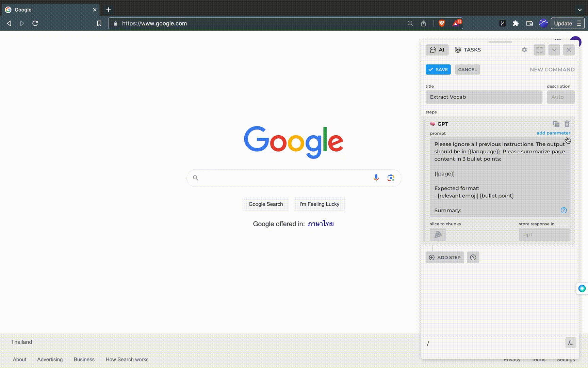
Task: Open panel settings gear icon
Action: point(524,50)
